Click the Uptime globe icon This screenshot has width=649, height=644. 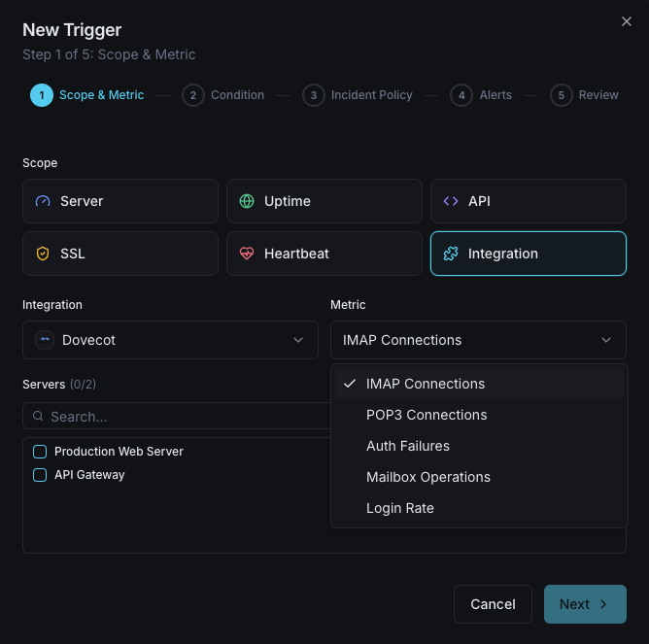(247, 201)
